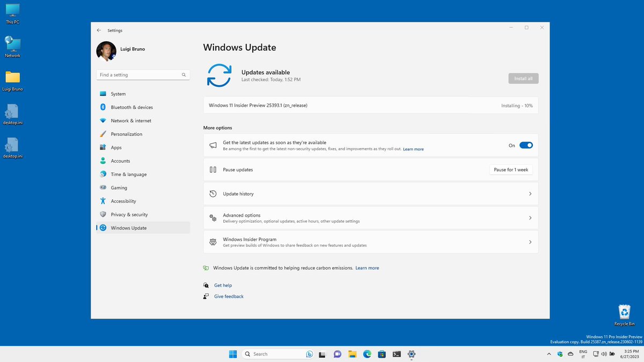Click the search magnifier in Find a setting
This screenshot has width=644, height=362.
pos(184,75)
